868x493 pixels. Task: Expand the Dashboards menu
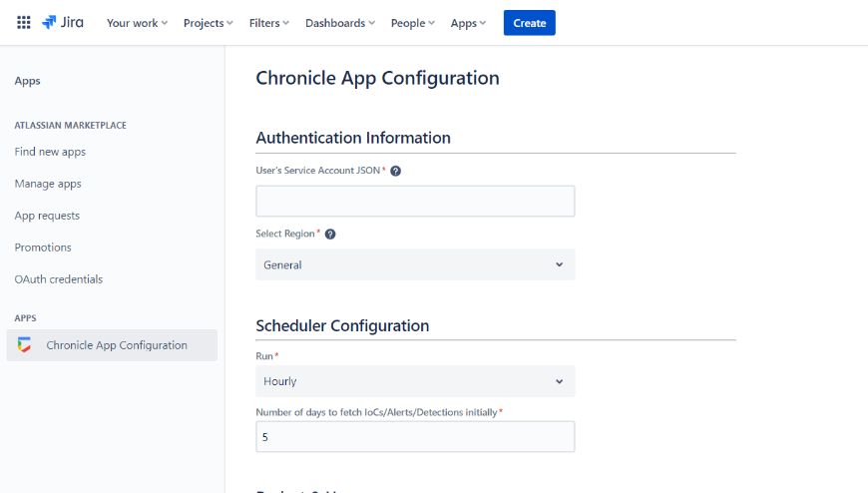click(x=340, y=23)
